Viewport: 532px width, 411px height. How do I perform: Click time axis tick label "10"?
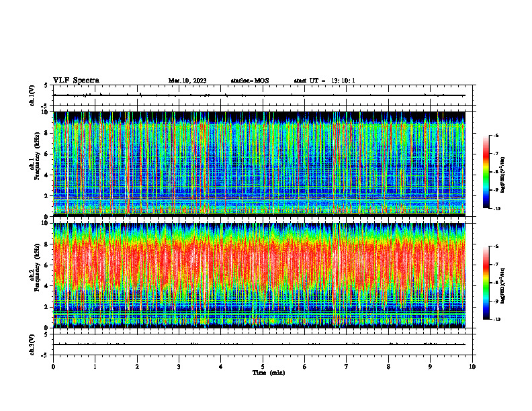472,367
